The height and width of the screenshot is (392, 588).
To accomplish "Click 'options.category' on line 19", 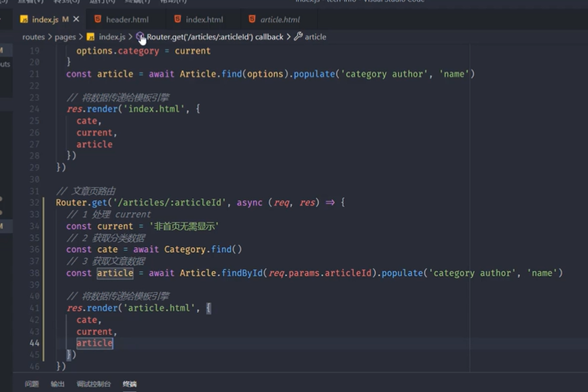I will click(118, 51).
